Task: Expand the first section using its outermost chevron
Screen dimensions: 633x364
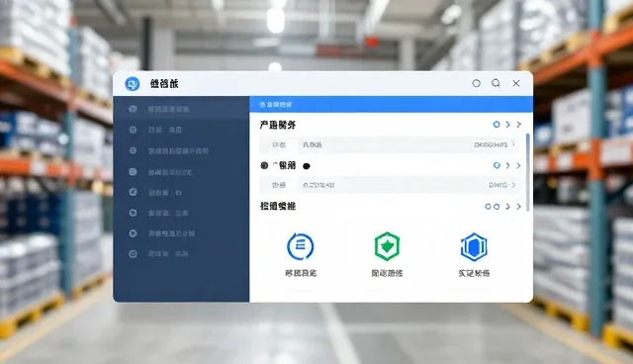Action: click(x=518, y=125)
